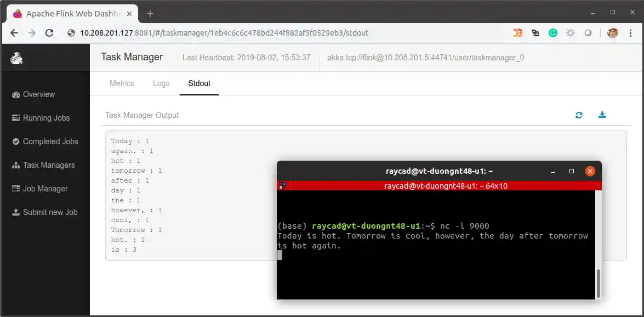
Task: Reload the browser page
Action: (50, 33)
